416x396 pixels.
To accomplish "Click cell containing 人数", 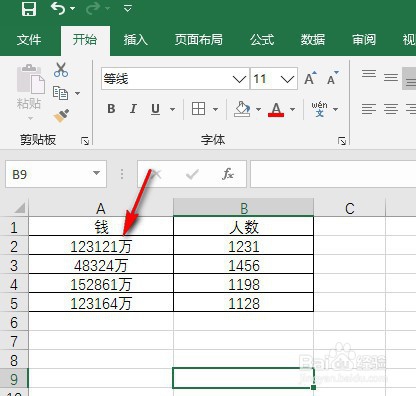I will click(244, 227).
